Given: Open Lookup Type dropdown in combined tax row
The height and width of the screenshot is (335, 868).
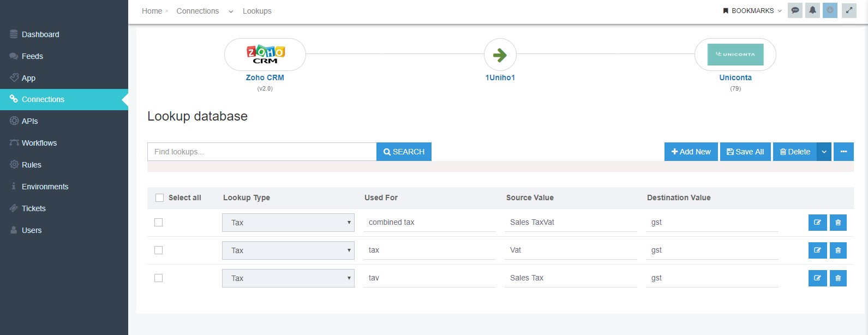Looking at the screenshot, I should [x=288, y=223].
